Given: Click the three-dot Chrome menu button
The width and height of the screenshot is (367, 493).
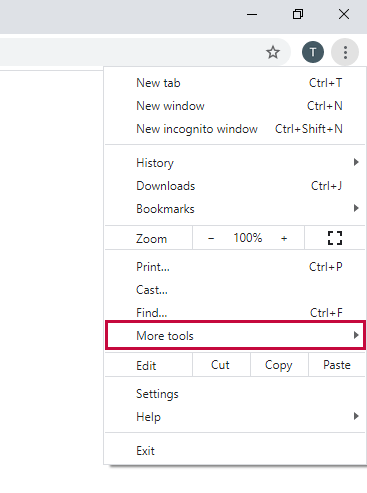Looking at the screenshot, I should tap(345, 52).
